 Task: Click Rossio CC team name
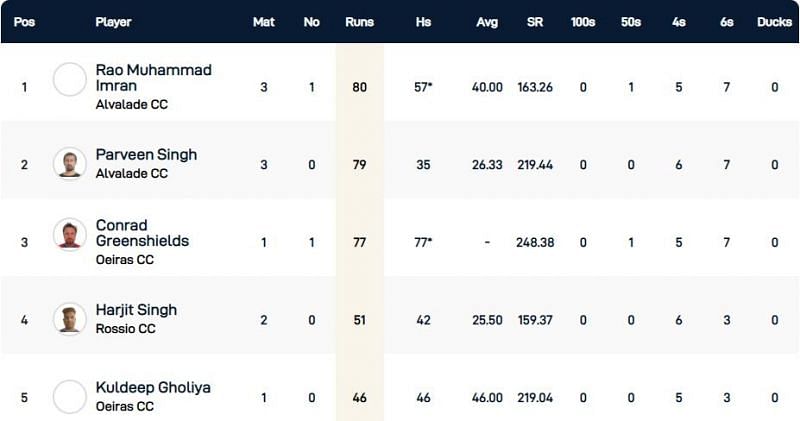coord(125,329)
